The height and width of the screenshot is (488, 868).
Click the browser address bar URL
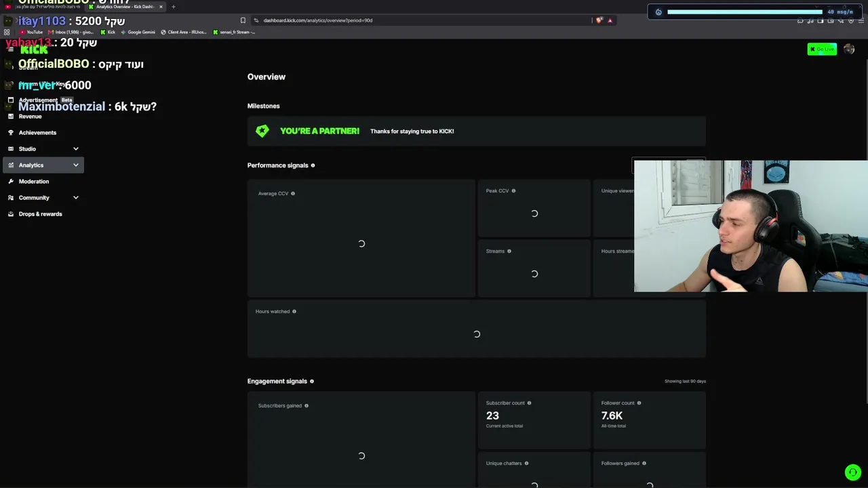pos(318,20)
